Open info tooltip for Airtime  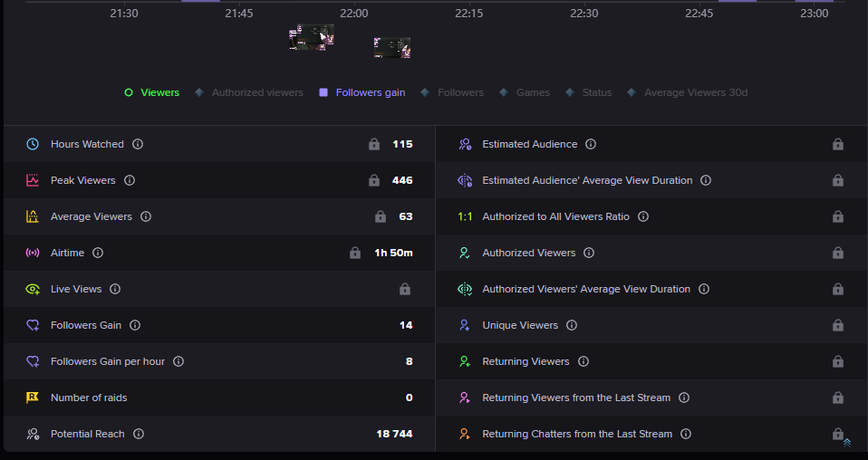click(x=98, y=253)
